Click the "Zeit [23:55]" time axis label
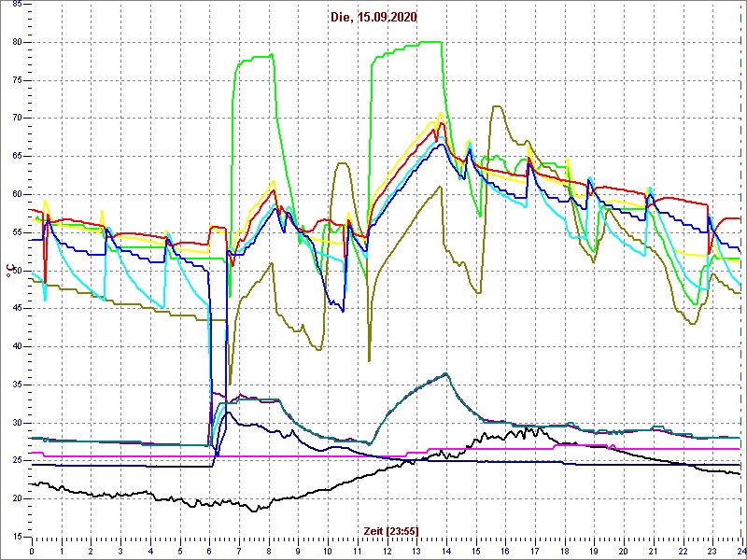The height and width of the screenshot is (560, 747). point(391,531)
